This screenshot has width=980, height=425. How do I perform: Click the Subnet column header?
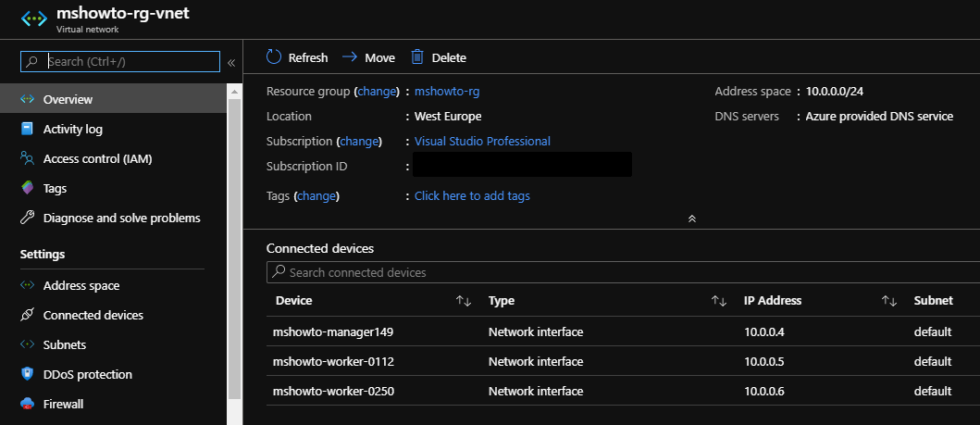[933, 301]
